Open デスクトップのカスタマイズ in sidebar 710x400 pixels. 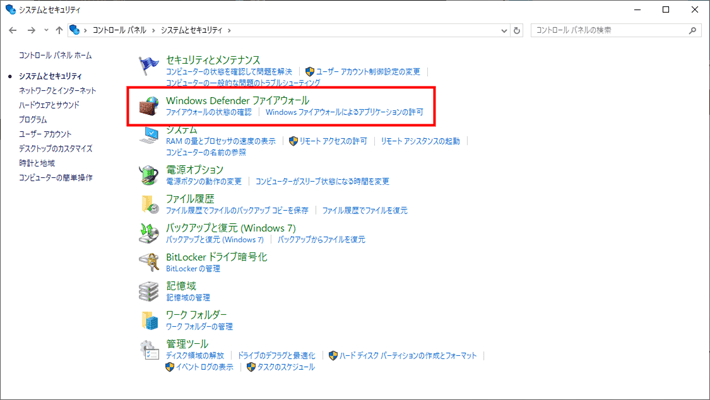point(55,149)
